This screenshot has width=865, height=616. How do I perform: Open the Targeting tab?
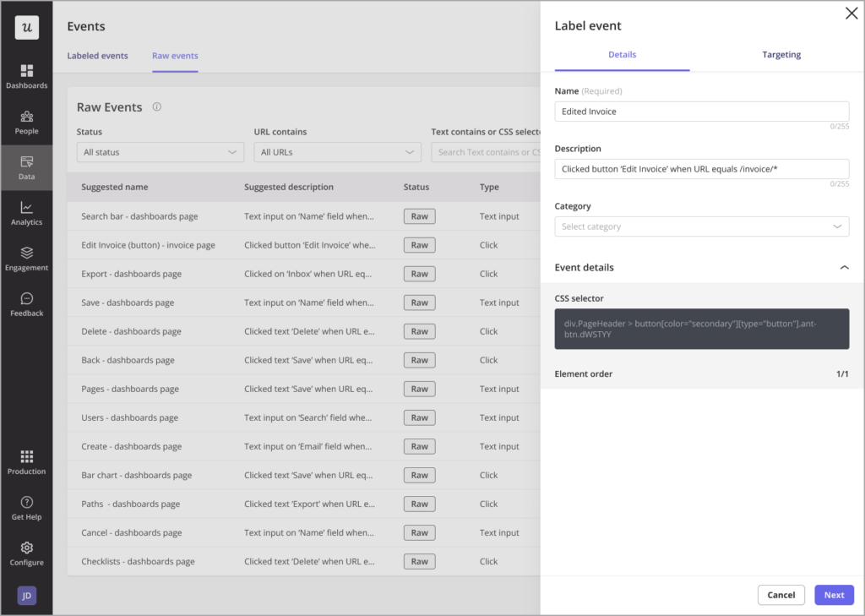coord(781,54)
